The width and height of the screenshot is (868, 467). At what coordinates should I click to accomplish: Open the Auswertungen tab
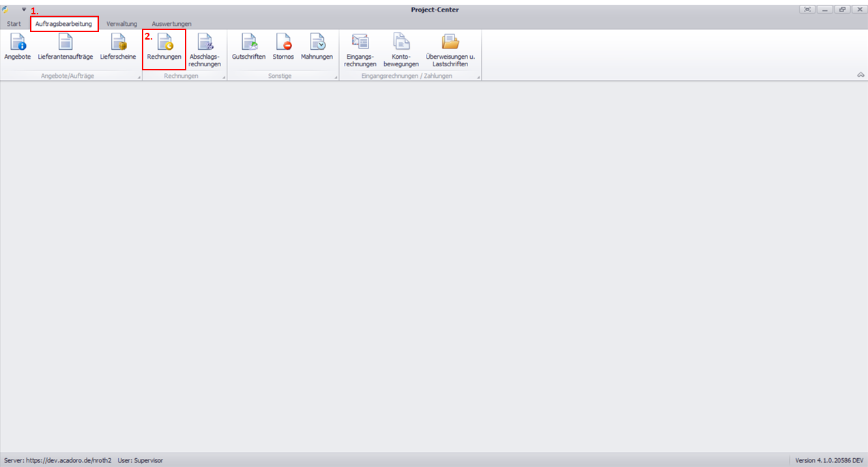tap(171, 24)
